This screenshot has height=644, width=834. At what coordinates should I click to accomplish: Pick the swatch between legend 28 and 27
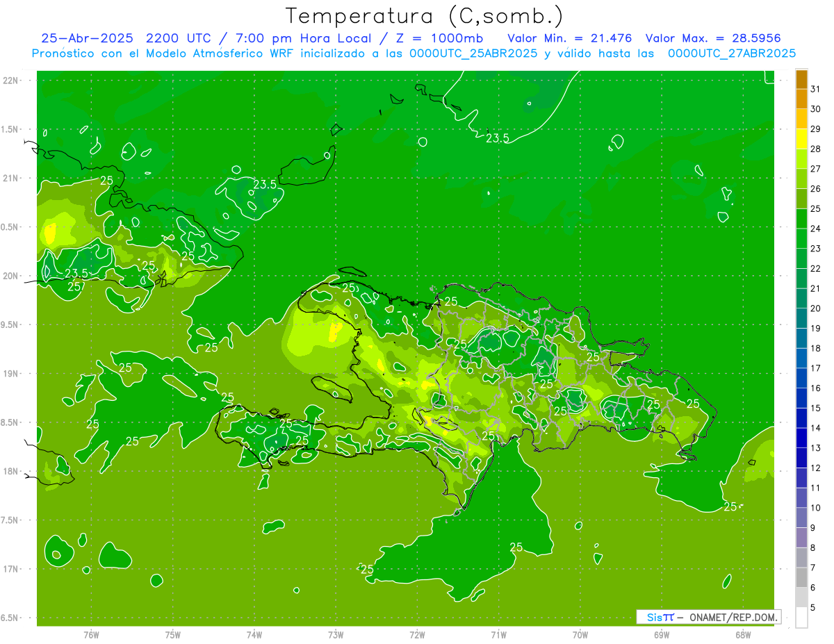point(801,159)
